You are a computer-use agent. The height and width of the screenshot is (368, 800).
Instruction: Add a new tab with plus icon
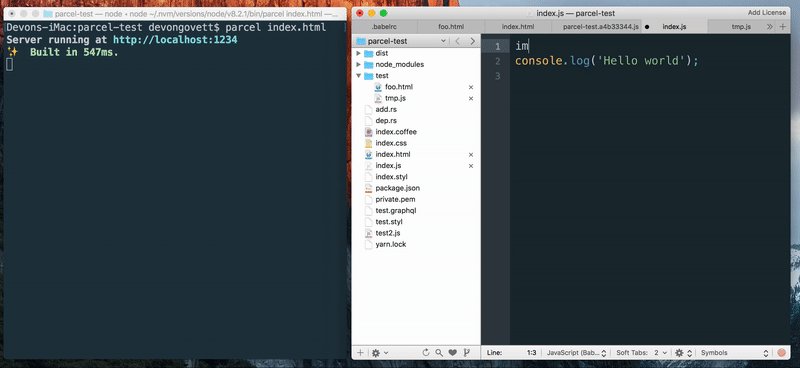[x=783, y=27]
